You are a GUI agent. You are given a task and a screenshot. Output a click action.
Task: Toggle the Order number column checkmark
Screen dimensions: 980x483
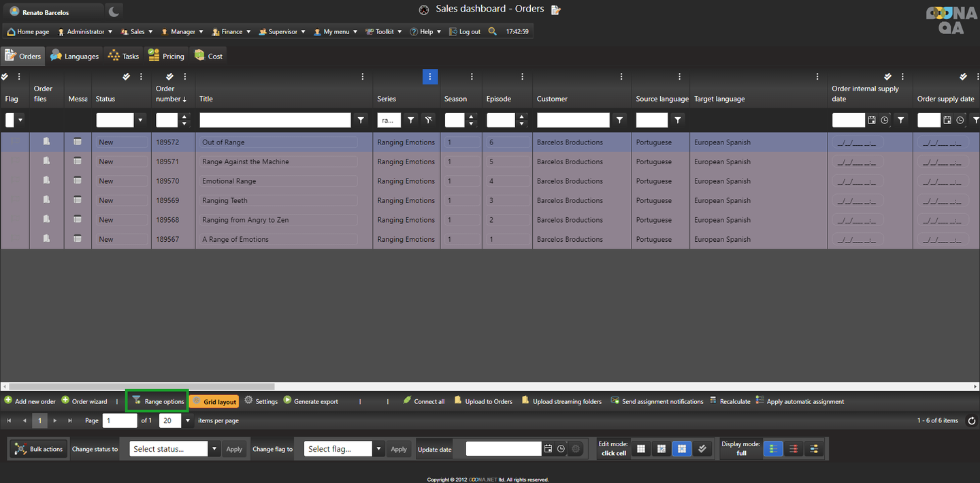[x=170, y=77]
